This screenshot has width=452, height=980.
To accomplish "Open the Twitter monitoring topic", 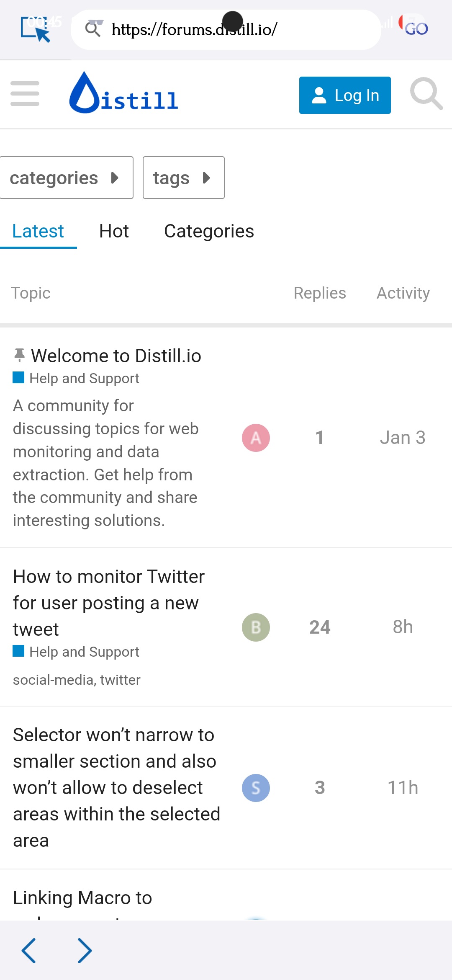I will pos(108,603).
